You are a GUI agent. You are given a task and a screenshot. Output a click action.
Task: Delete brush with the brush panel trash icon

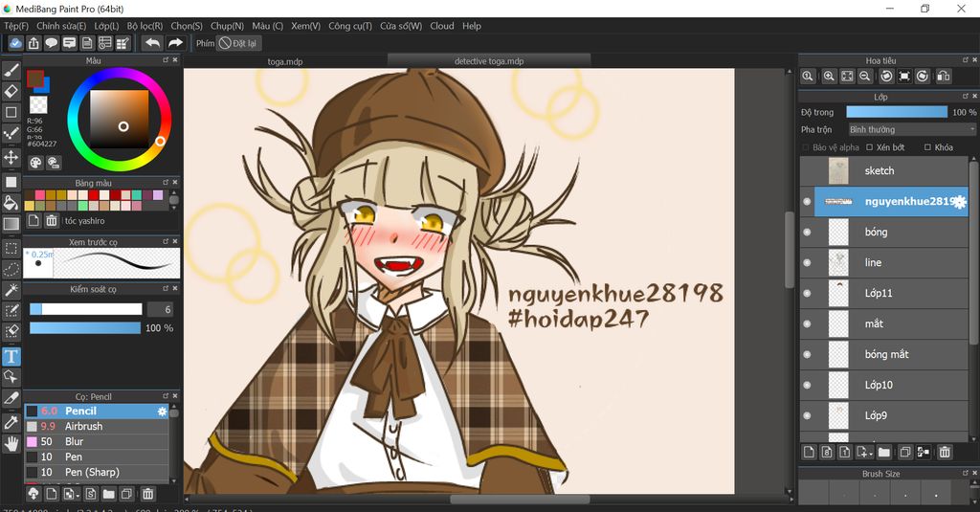tap(147, 494)
